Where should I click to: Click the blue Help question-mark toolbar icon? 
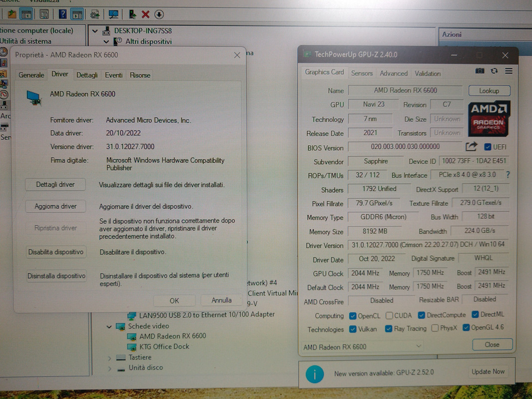click(63, 14)
